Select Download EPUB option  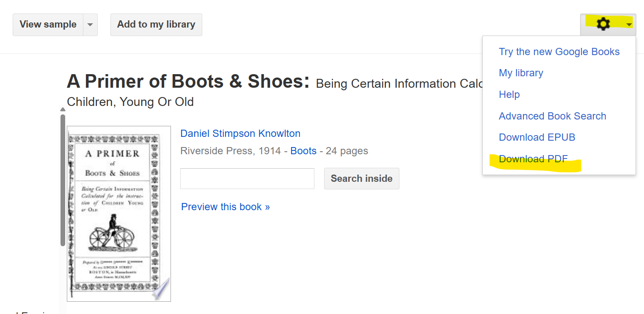537,137
